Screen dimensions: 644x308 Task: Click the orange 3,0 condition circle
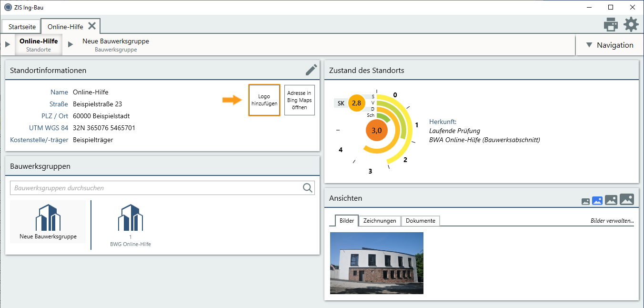(377, 131)
